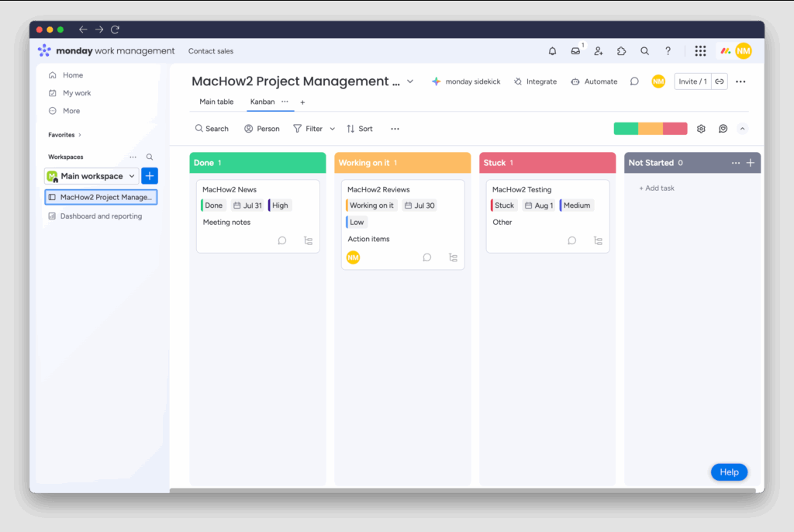Click the Search tool in board toolbar

[212, 129]
